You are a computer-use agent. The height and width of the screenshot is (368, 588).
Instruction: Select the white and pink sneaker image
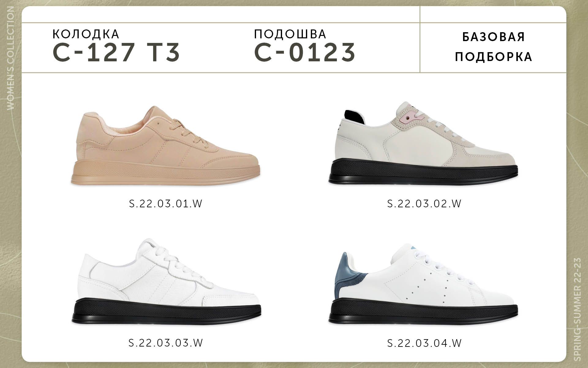tap(424, 143)
